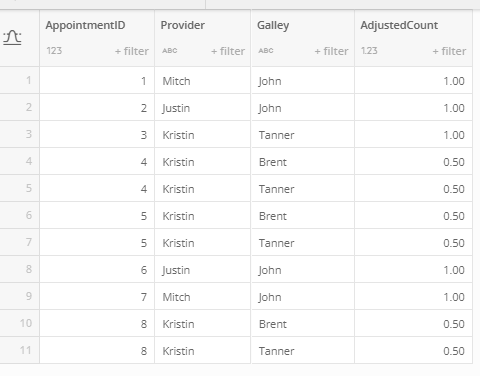The height and width of the screenshot is (376, 480).
Task: Click the 123 type icon under AppointmentID
Action: click(x=54, y=51)
